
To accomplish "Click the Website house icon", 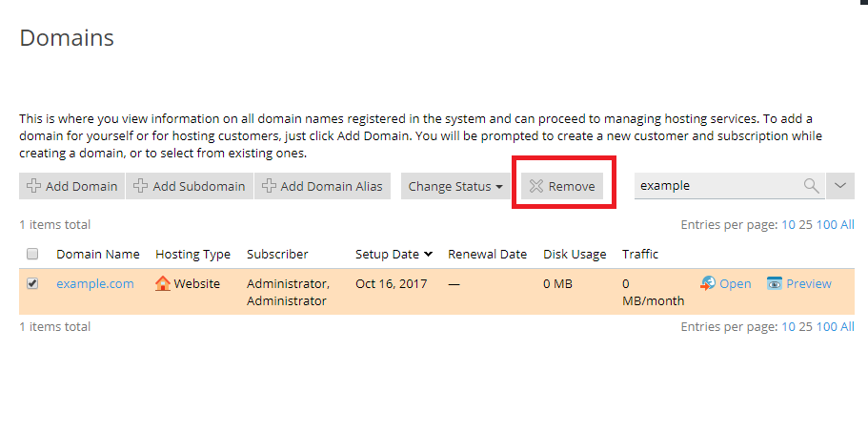I will 163,283.
